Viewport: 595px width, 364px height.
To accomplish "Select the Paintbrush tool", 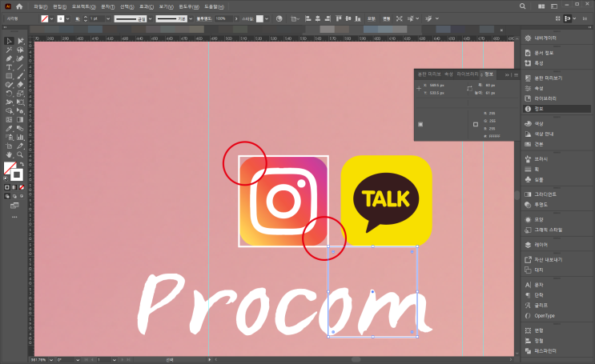I will (x=20, y=76).
